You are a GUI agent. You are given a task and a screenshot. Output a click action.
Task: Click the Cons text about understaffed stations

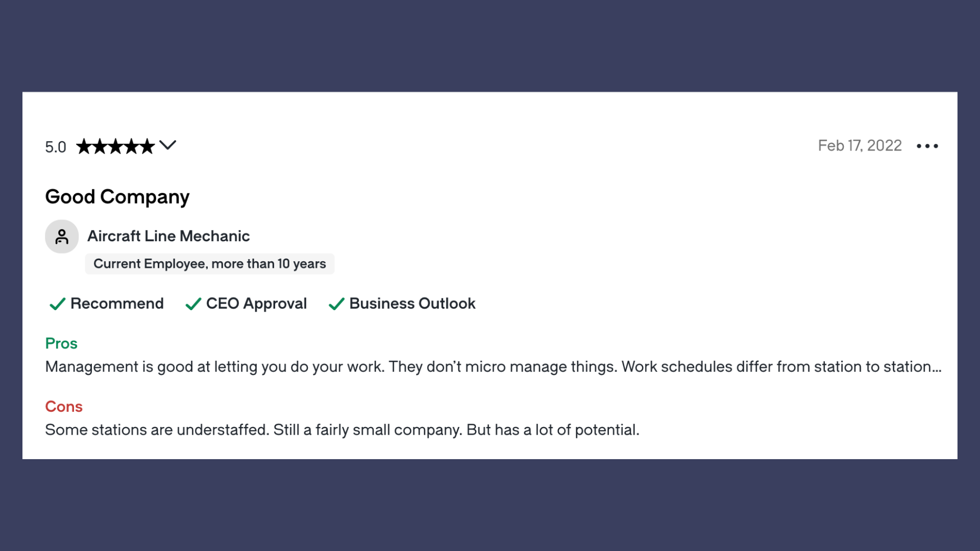[x=342, y=430]
